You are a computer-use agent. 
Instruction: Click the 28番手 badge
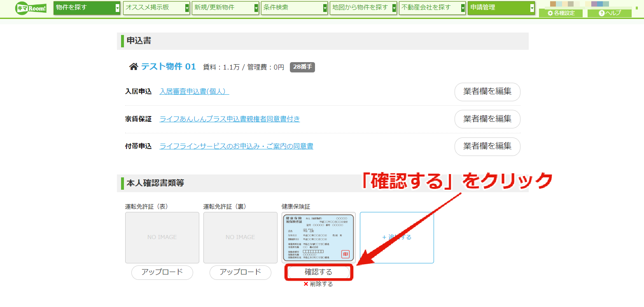click(302, 67)
